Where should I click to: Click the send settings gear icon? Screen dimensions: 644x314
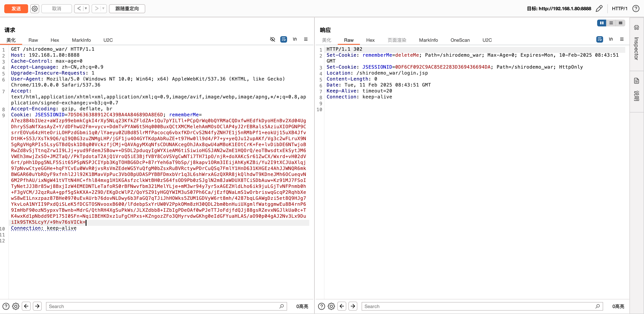(x=34, y=9)
